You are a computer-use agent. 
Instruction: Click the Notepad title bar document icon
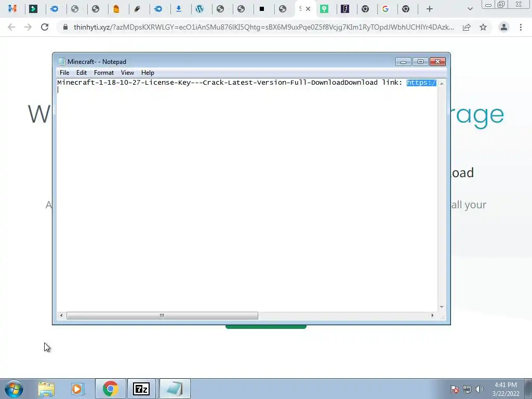[x=62, y=61]
